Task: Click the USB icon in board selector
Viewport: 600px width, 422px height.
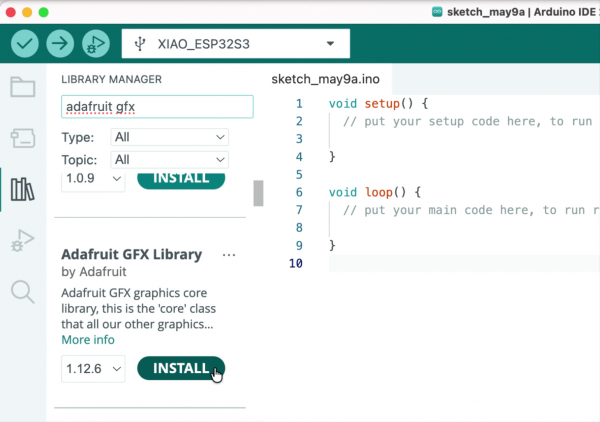Action: [140, 44]
